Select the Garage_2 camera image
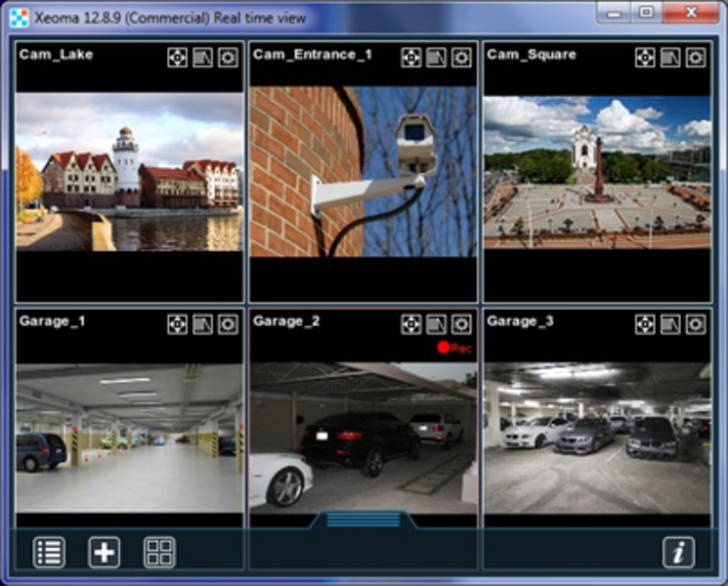This screenshot has width=728, height=586. pos(364,438)
